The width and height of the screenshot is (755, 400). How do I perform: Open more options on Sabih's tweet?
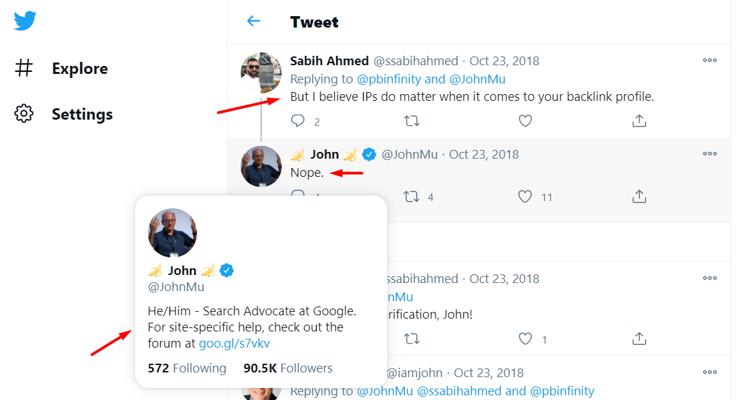(x=709, y=61)
